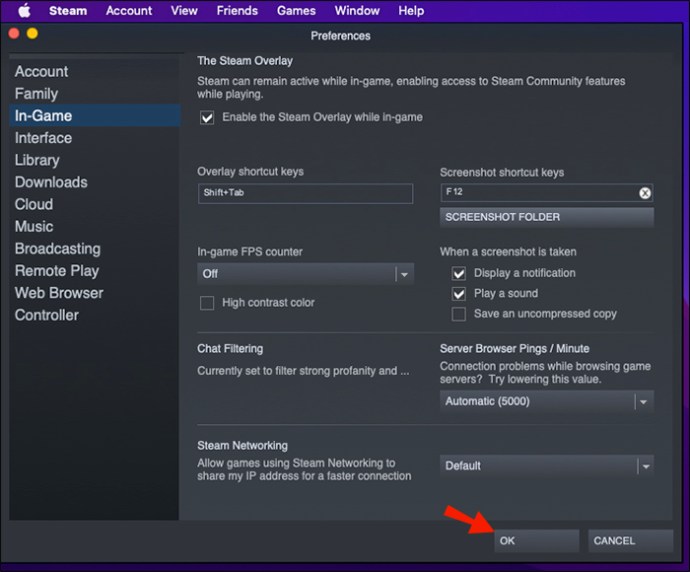Minimize Preferences with the yellow button

[32, 33]
